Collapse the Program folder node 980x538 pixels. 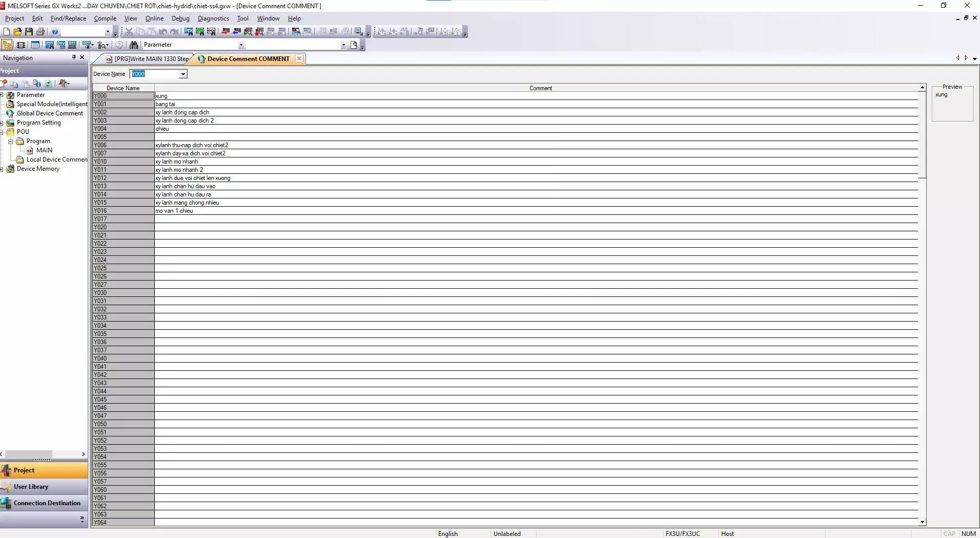click(10, 141)
